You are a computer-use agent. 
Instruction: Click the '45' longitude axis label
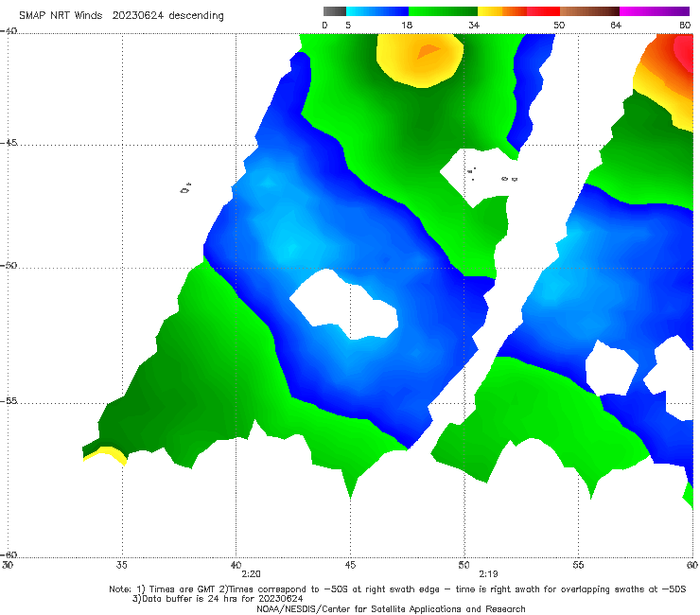[350, 565]
